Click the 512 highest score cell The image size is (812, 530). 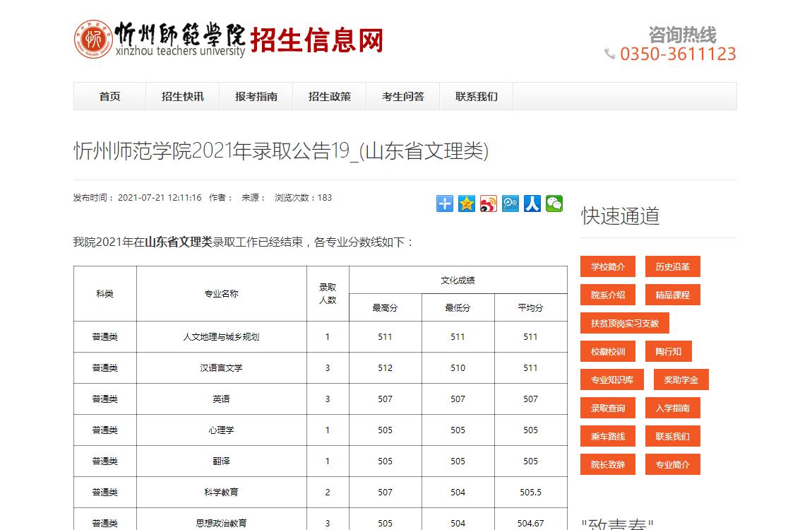[x=385, y=368]
